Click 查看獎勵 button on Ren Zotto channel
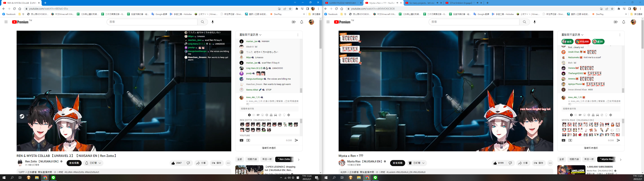Viewport: 644px width, 181px height. click(74, 163)
